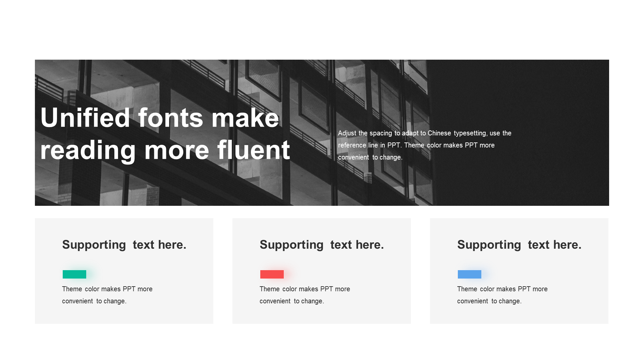Select the paragraph starting 'Adjust the spacing to adapt'
The width and height of the screenshot is (644, 362).
425,145
